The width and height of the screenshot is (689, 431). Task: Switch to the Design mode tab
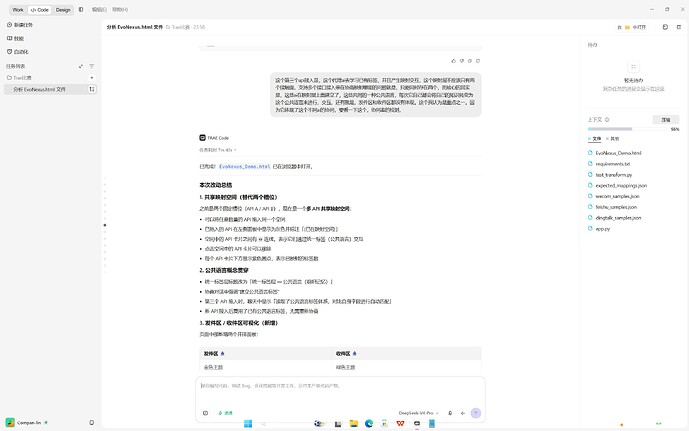tap(63, 10)
